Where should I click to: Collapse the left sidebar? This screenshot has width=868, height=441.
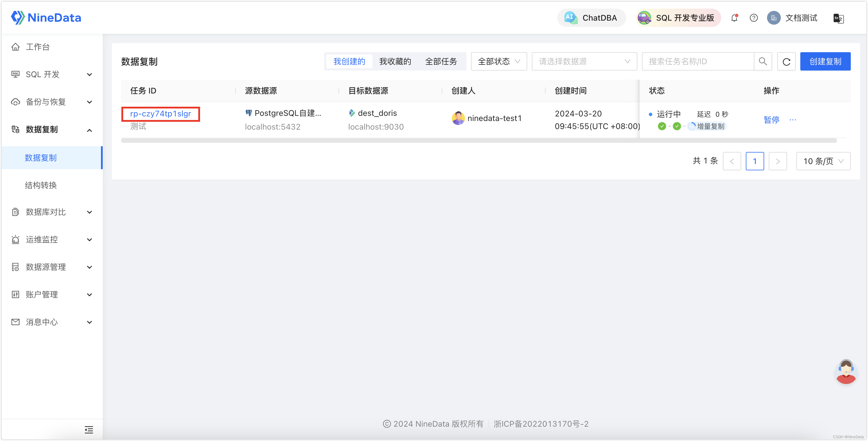(89, 430)
